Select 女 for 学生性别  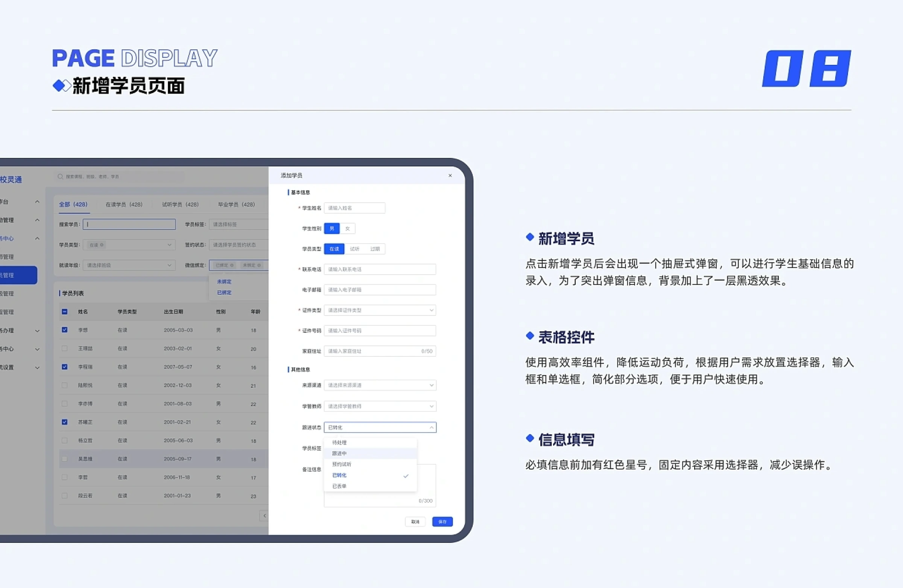pyautogui.click(x=348, y=229)
